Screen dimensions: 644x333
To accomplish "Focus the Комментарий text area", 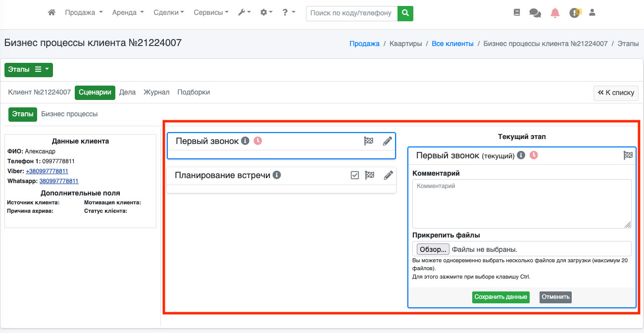I will [522, 204].
